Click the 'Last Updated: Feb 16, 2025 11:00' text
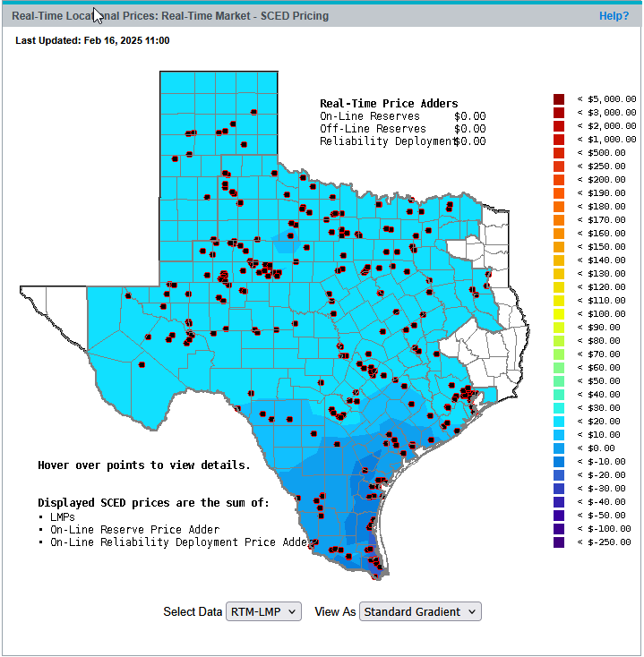This screenshot has width=644, height=657. [x=92, y=40]
